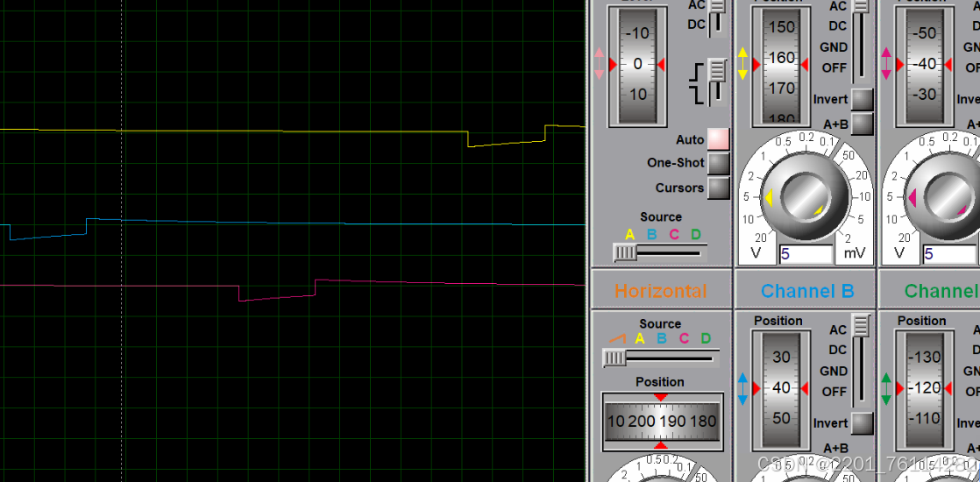Click the Horizontal Source slider handle

[x=614, y=358]
